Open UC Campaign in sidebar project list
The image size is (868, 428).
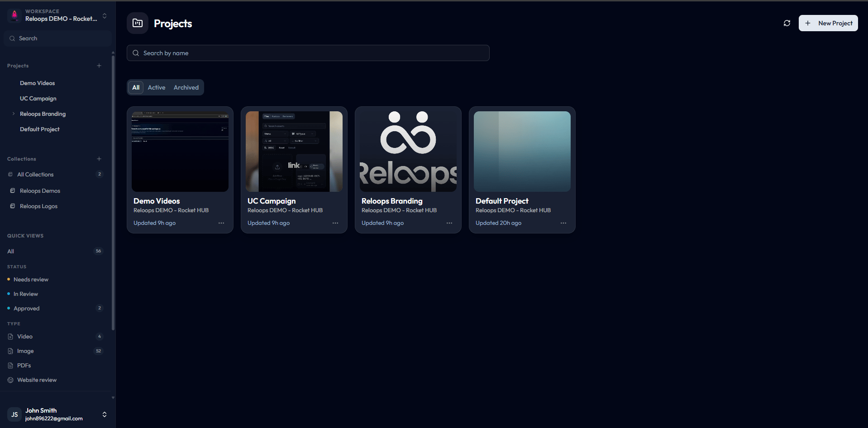pos(38,99)
